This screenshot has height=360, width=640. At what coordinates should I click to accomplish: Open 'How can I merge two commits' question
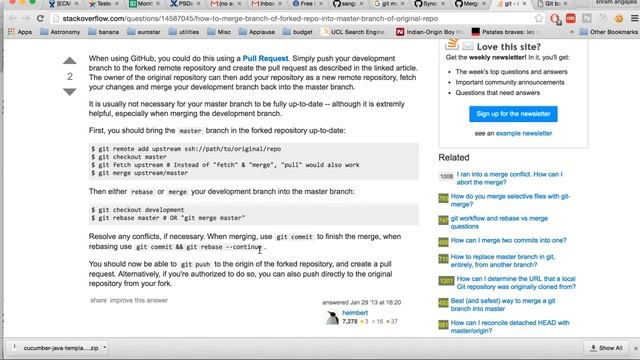tap(508, 240)
